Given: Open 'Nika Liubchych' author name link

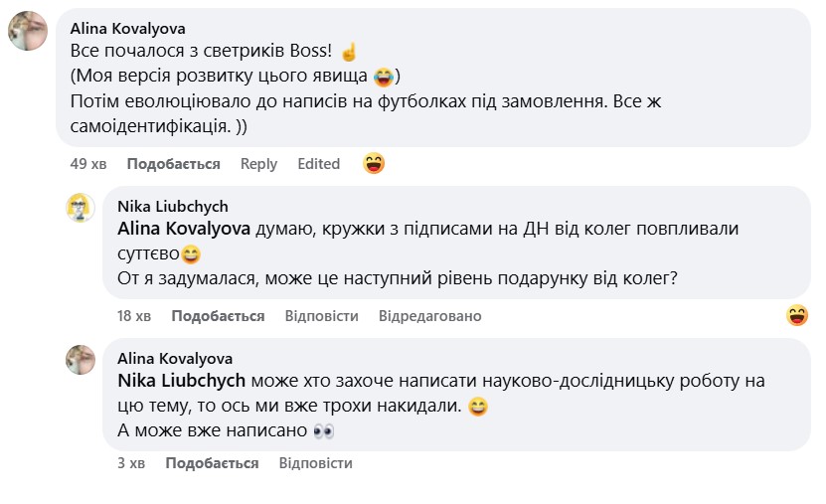Looking at the screenshot, I should coord(173,206).
